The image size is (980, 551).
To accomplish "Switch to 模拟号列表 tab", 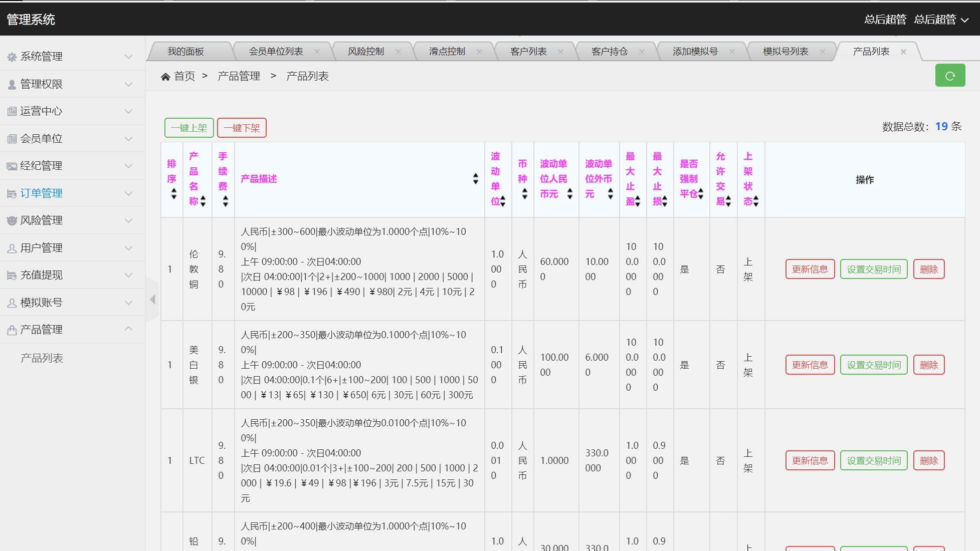I will [786, 52].
